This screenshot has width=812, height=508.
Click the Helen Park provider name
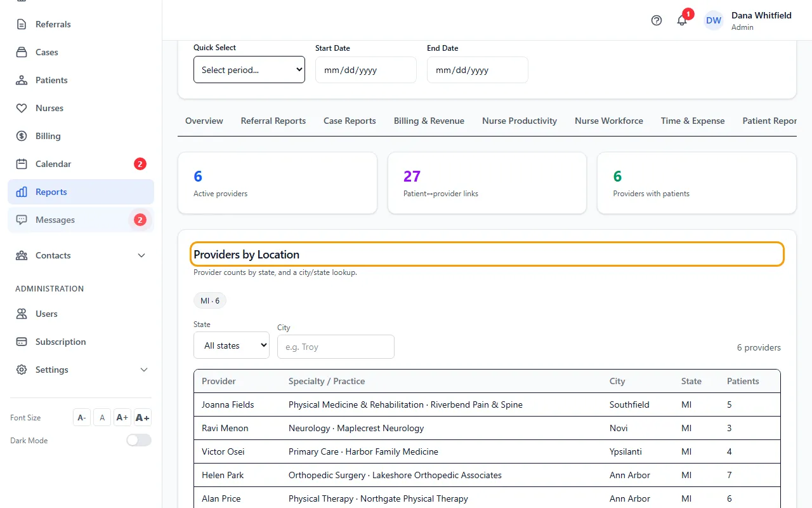pos(223,475)
